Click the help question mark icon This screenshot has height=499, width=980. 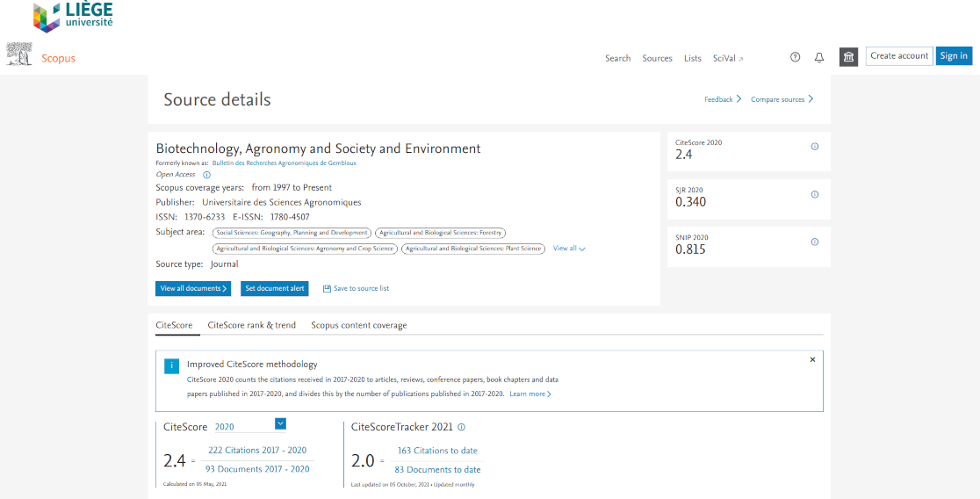pyautogui.click(x=795, y=57)
